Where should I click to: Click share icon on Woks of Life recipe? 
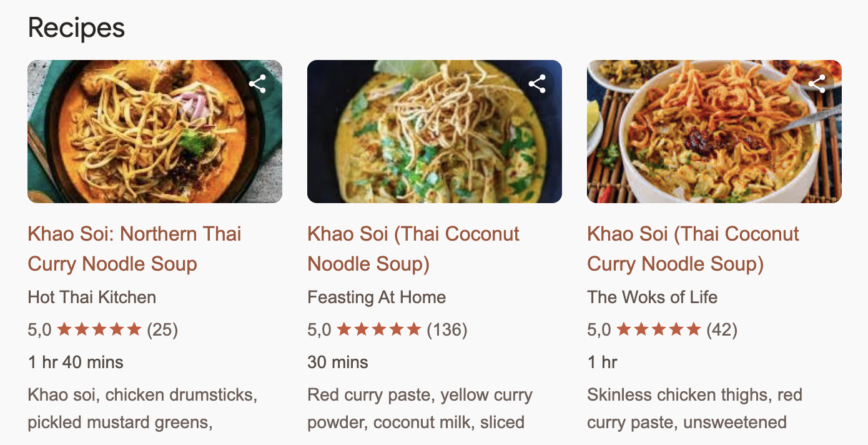(x=817, y=84)
